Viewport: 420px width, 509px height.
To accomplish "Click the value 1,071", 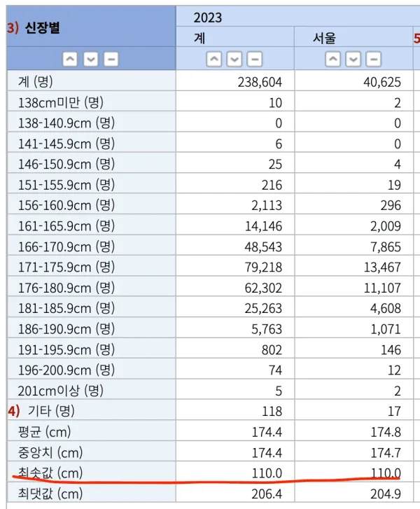I will tap(386, 329).
